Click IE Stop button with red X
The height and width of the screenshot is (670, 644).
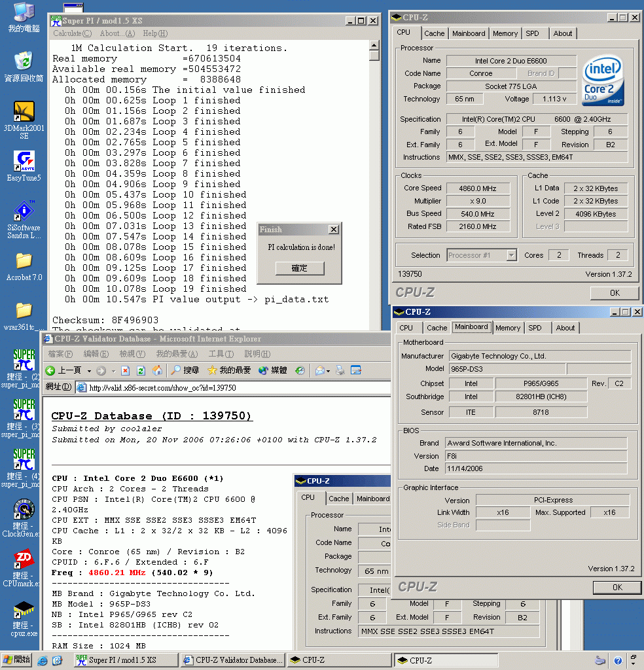pos(125,370)
